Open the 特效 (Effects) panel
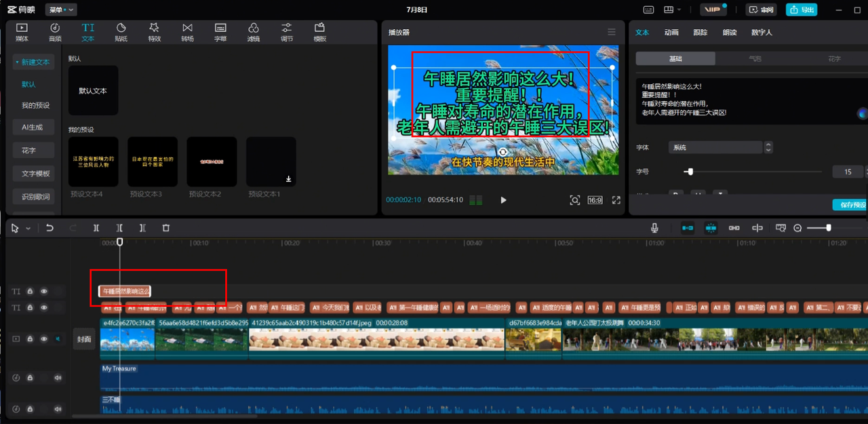 tap(154, 32)
